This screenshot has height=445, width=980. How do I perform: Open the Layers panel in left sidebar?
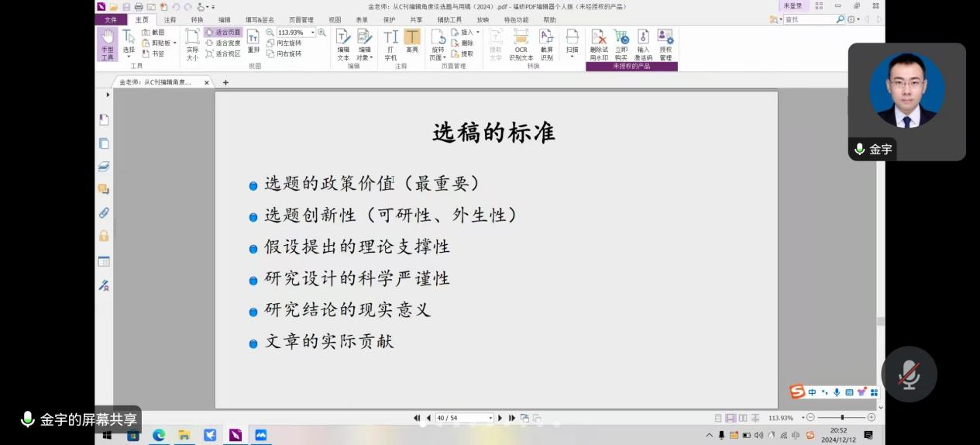[104, 166]
